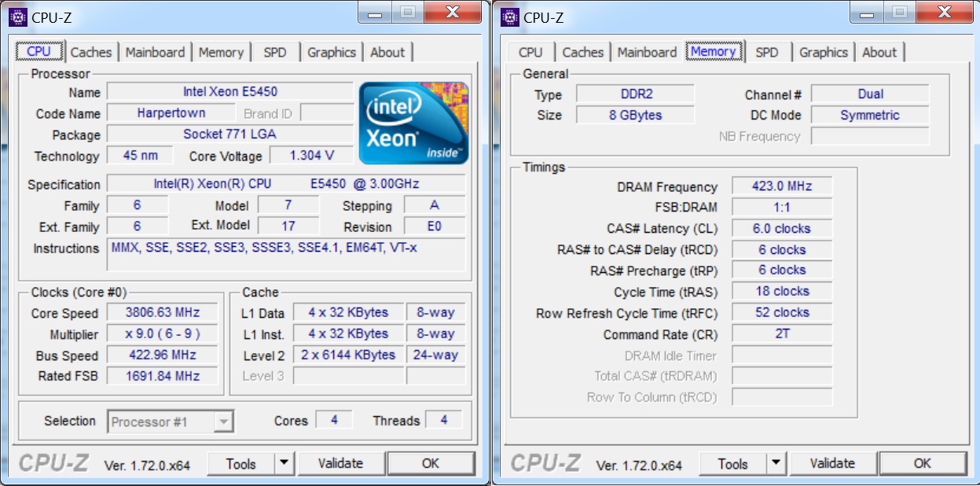
Task: Click Validate button in left window
Action: pyautogui.click(x=340, y=463)
